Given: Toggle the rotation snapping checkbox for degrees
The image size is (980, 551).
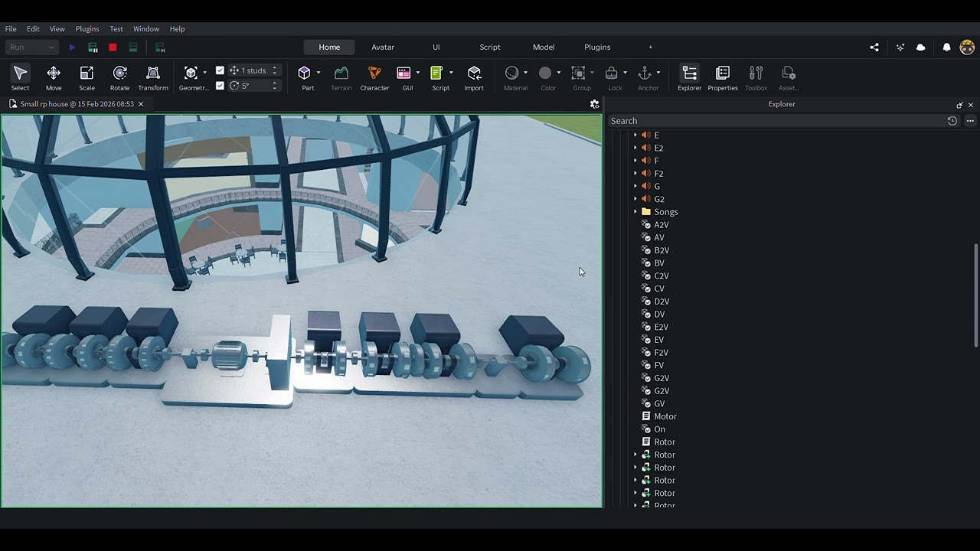Looking at the screenshot, I should pyautogui.click(x=220, y=86).
